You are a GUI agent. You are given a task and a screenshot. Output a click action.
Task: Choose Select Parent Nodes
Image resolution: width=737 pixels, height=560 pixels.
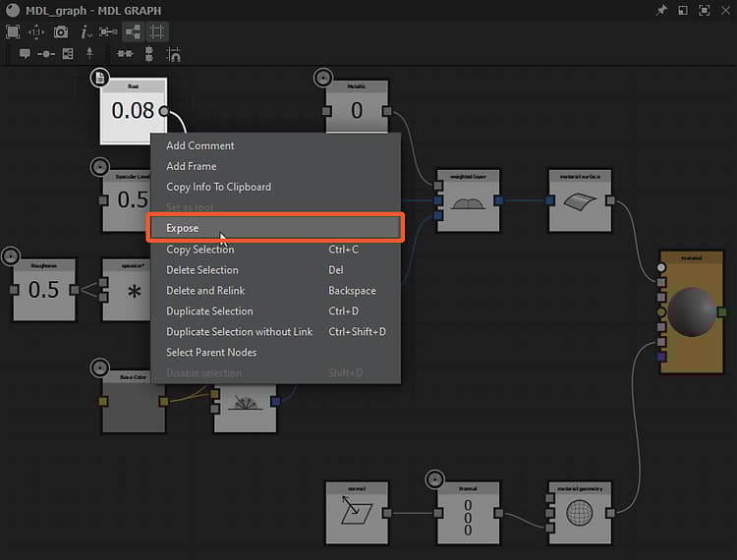click(x=275, y=353)
